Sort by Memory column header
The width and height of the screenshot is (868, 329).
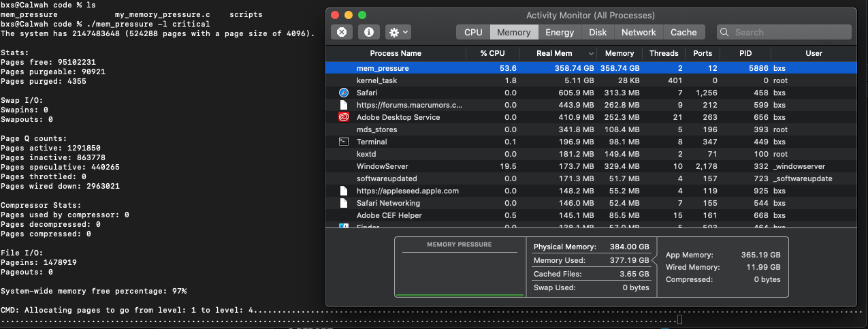pyautogui.click(x=620, y=53)
